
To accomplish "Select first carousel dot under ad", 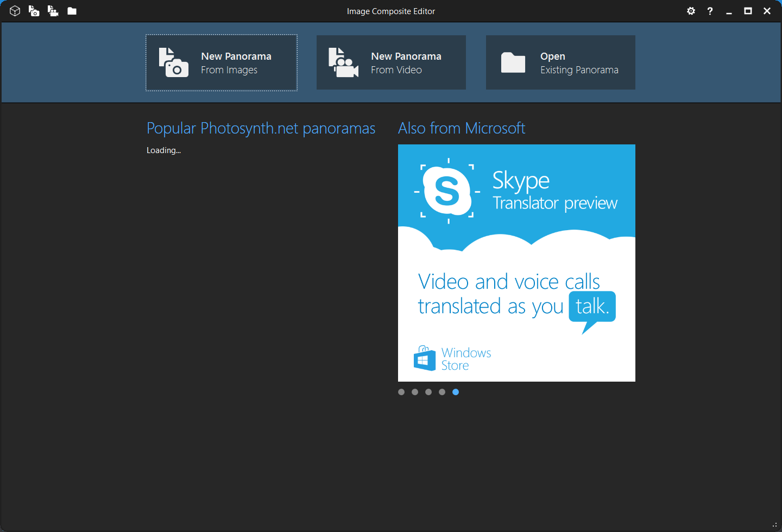I will 401,392.
